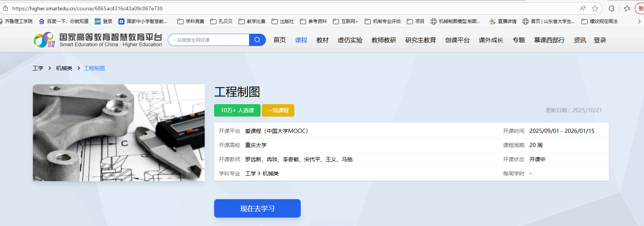
Task: Open the read aloud icon in address bar
Action: coord(583,8)
